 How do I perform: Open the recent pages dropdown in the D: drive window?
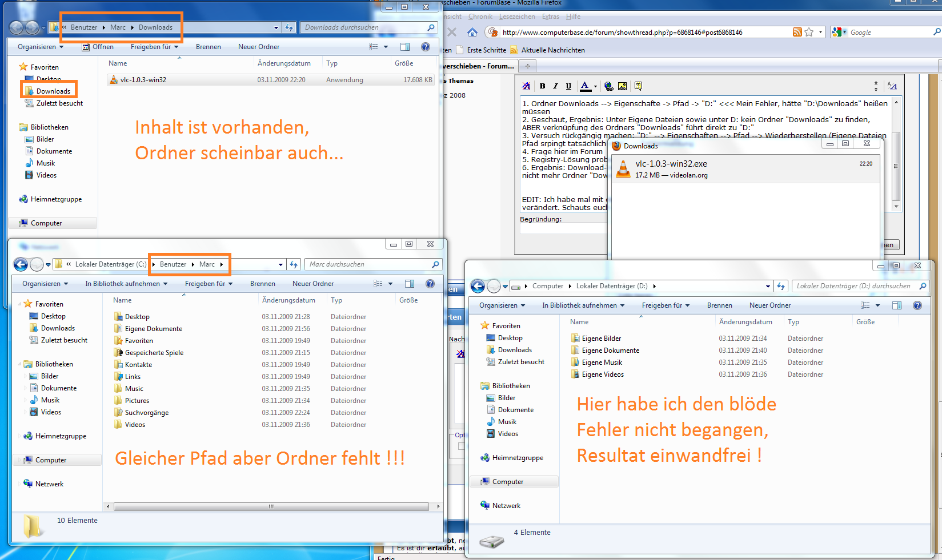pyautogui.click(x=505, y=287)
